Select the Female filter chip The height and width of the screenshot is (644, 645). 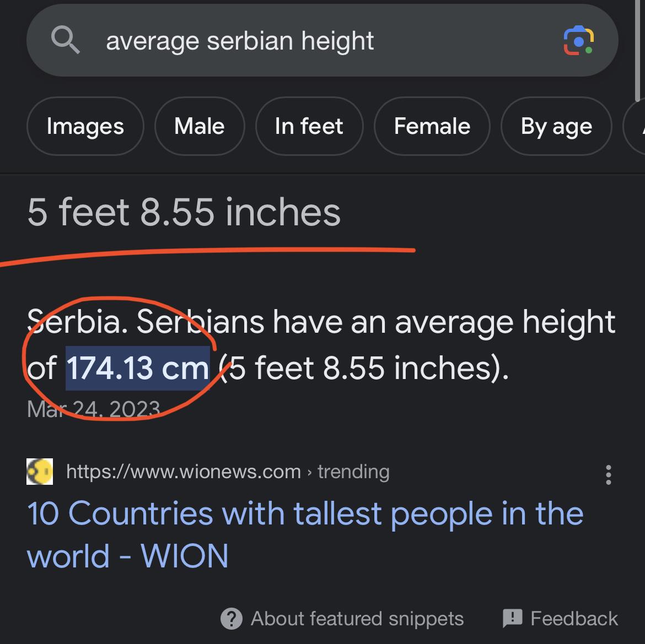click(432, 126)
